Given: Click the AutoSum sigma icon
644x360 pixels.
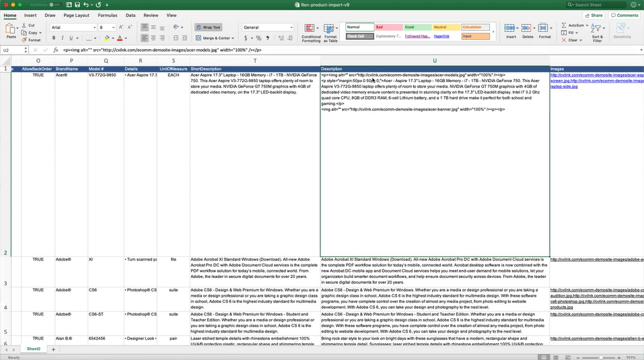Looking at the screenshot, I should point(564,26).
